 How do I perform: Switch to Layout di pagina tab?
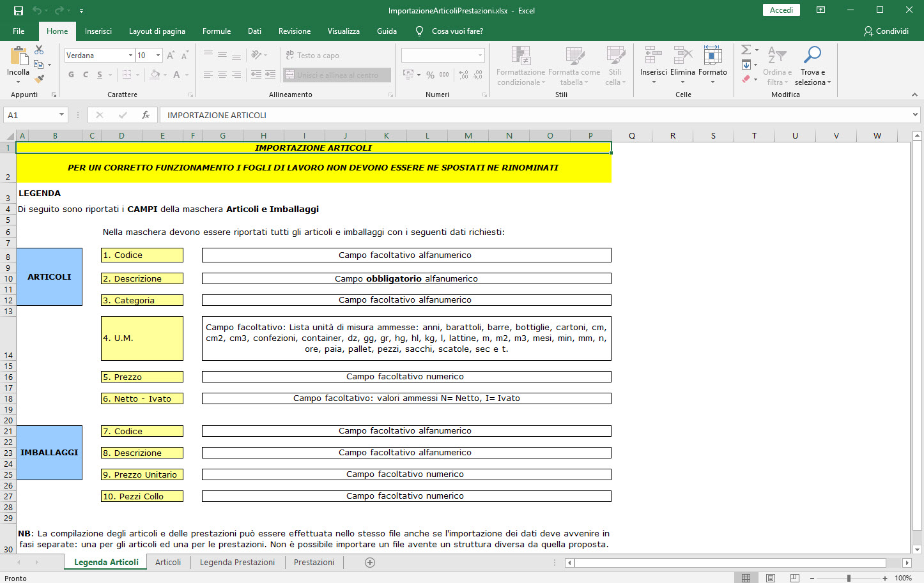tap(157, 31)
